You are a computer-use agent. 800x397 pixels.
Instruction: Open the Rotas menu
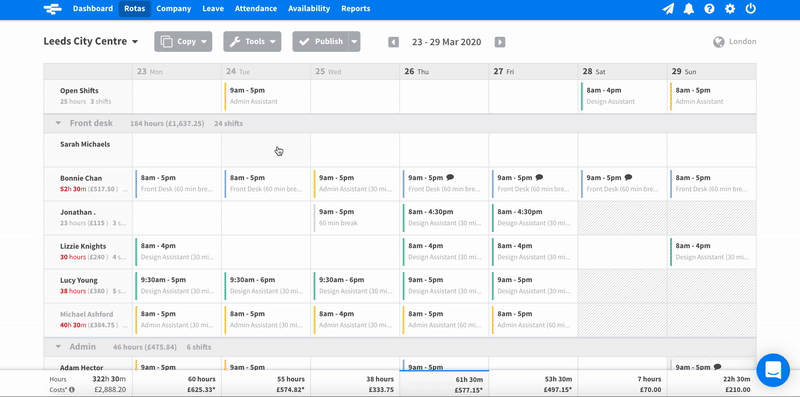pos(135,9)
